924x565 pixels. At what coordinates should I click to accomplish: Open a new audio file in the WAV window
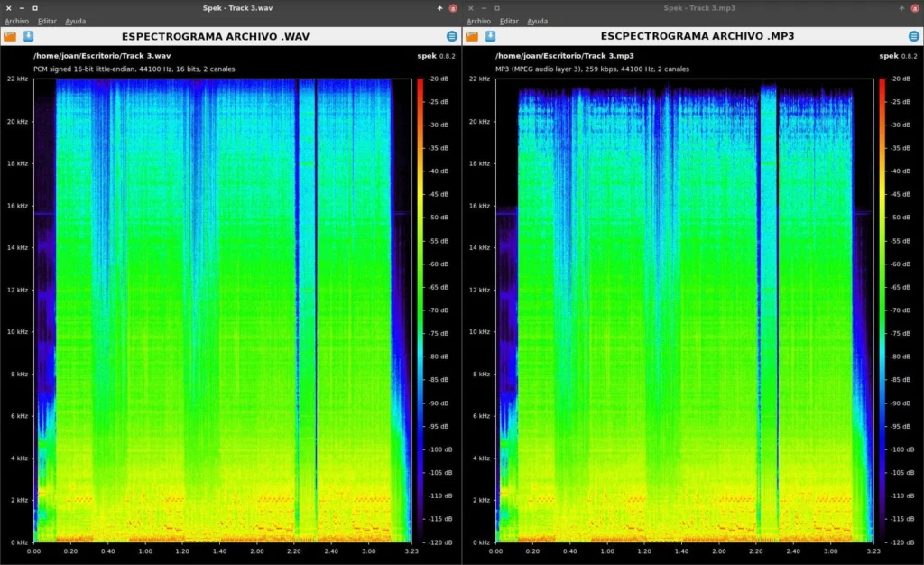pyautogui.click(x=12, y=37)
